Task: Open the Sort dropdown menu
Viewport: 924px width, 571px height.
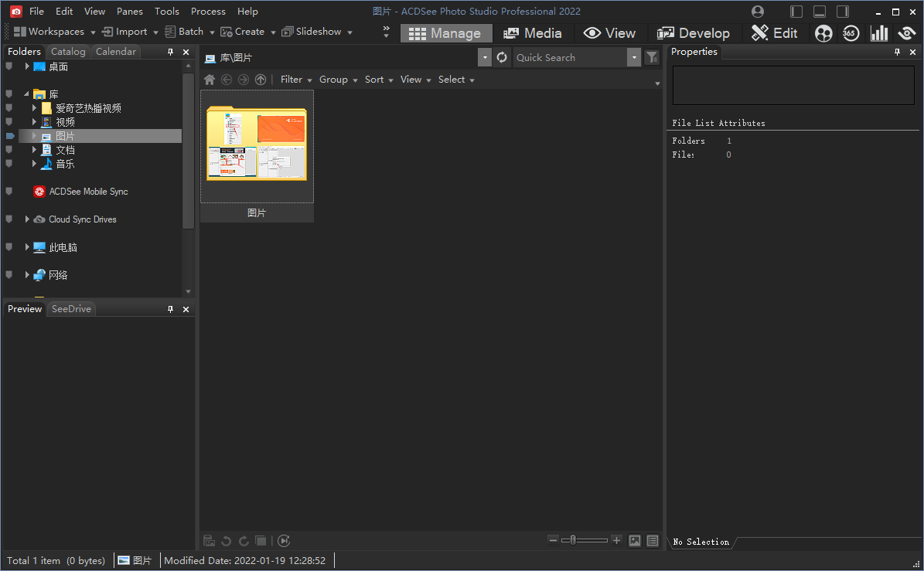Action: click(377, 79)
